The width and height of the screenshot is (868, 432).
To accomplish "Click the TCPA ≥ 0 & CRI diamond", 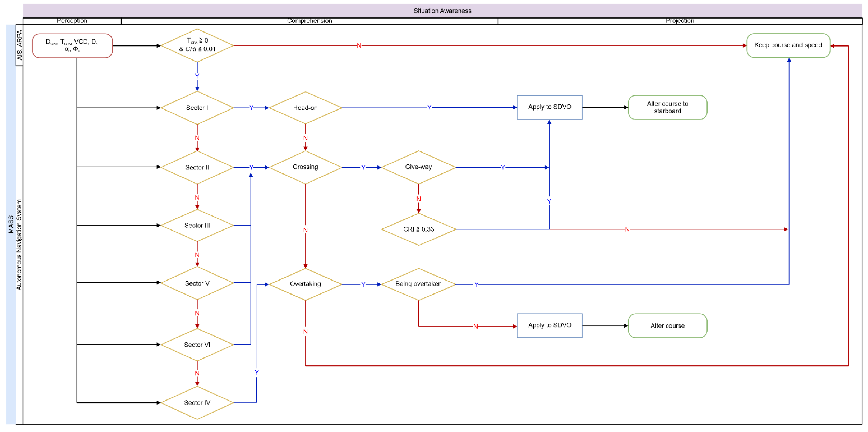I will pyautogui.click(x=197, y=45).
